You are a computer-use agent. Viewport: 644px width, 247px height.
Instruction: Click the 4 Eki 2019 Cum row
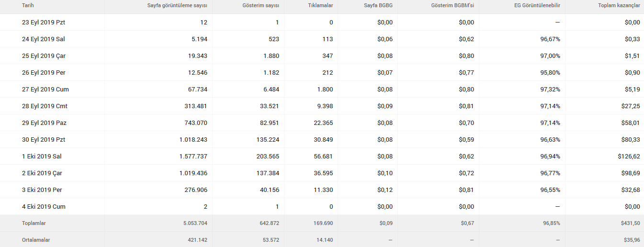point(322,206)
